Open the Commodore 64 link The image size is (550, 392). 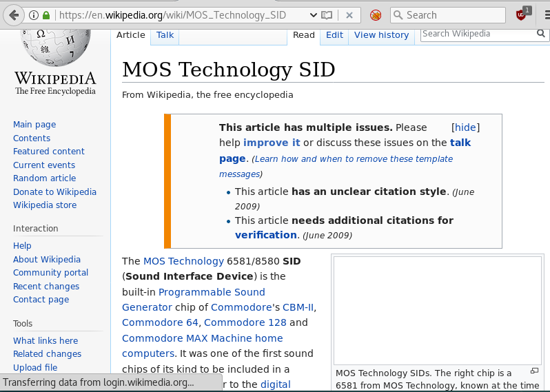(x=161, y=322)
